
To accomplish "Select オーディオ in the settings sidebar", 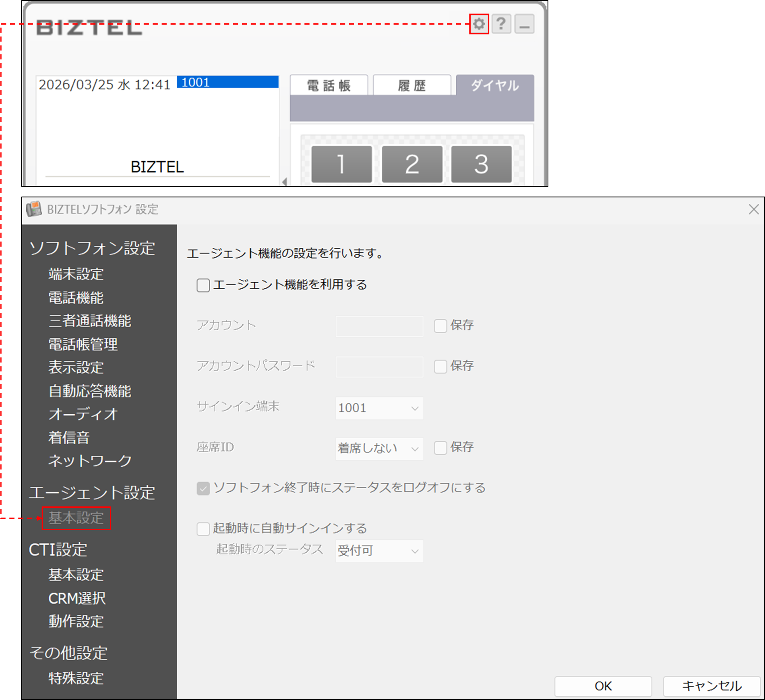I will coord(83,414).
